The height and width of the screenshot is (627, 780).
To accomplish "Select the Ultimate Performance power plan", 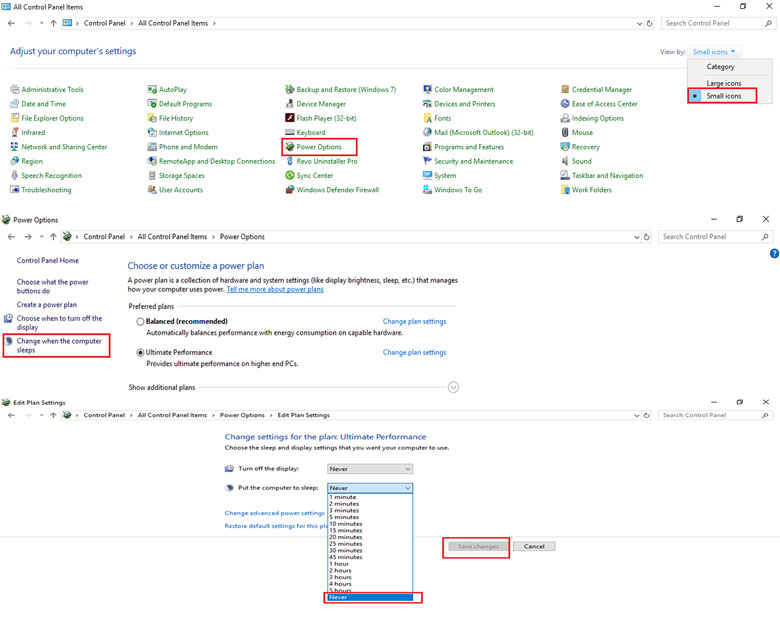I will point(141,353).
